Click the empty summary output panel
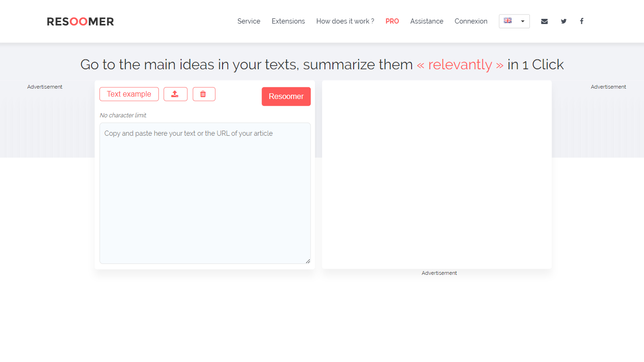 (437, 174)
